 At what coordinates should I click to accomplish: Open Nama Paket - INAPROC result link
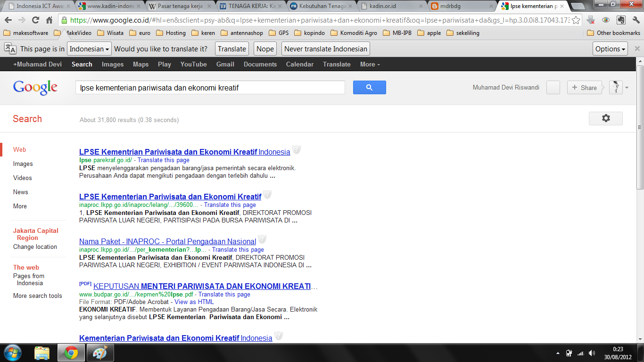coord(168,241)
